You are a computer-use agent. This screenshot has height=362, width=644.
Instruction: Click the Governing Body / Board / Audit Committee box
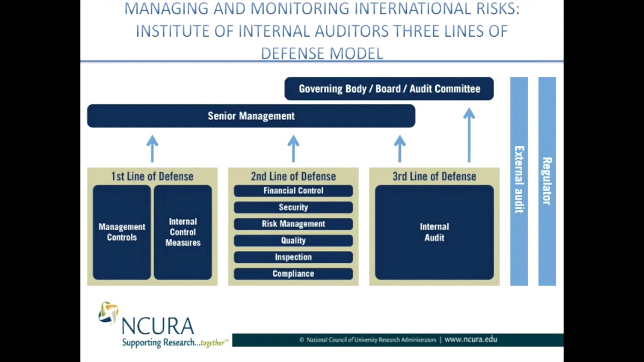coord(389,89)
